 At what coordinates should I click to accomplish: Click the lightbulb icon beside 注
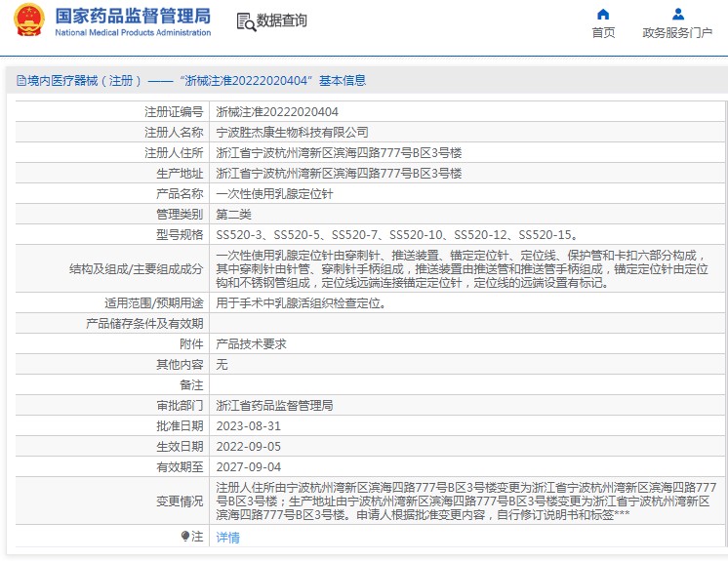coord(184,537)
